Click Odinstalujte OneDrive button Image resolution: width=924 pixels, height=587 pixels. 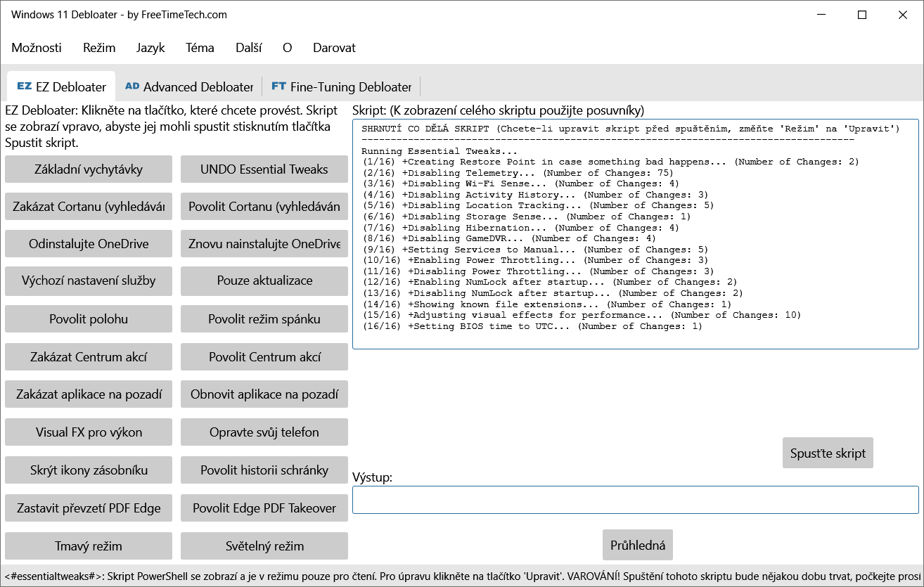click(89, 244)
